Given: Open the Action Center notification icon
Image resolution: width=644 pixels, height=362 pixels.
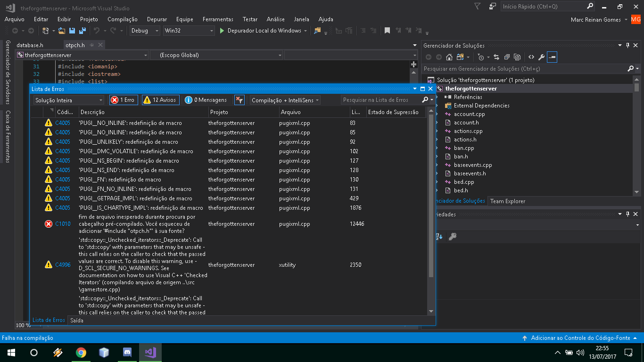Looking at the screenshot, I should (x=628, y=353).
